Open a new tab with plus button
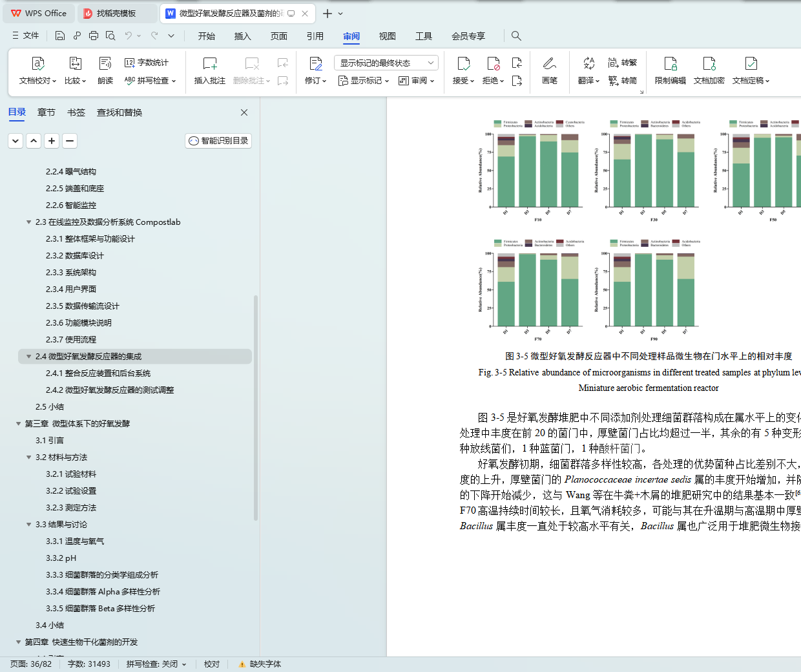The image size is (801, 672). (x=328, y=14)
